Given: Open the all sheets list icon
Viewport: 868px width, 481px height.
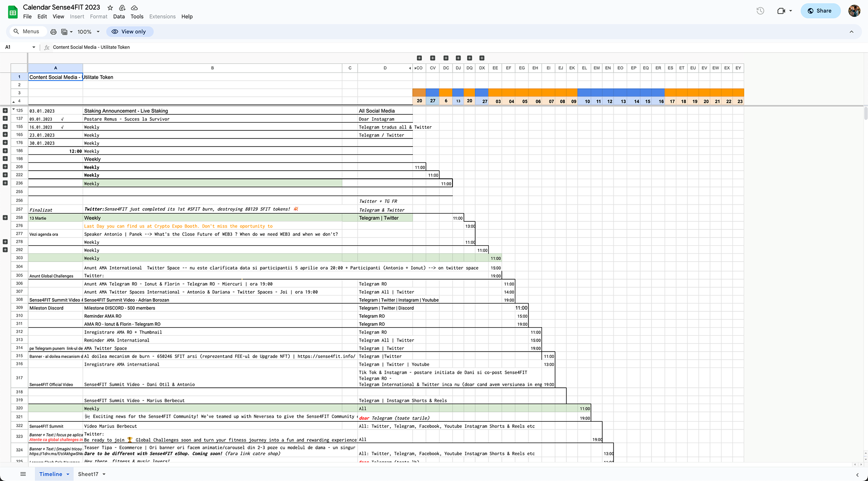Looking at the screenshot, I should (x=23, y=474).
